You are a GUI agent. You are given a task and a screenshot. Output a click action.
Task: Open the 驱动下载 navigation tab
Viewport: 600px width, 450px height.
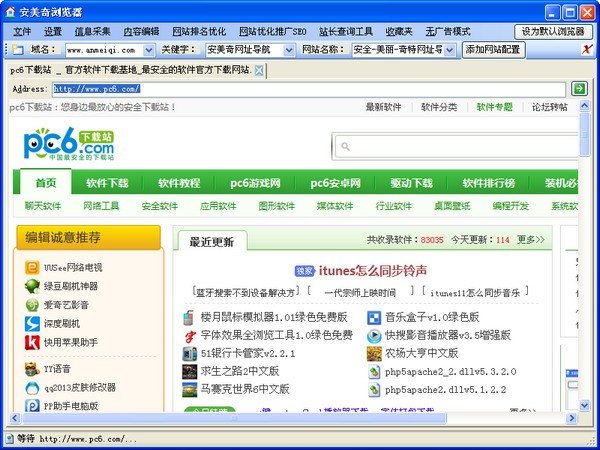pyautogui.click(x=411, y=183)
